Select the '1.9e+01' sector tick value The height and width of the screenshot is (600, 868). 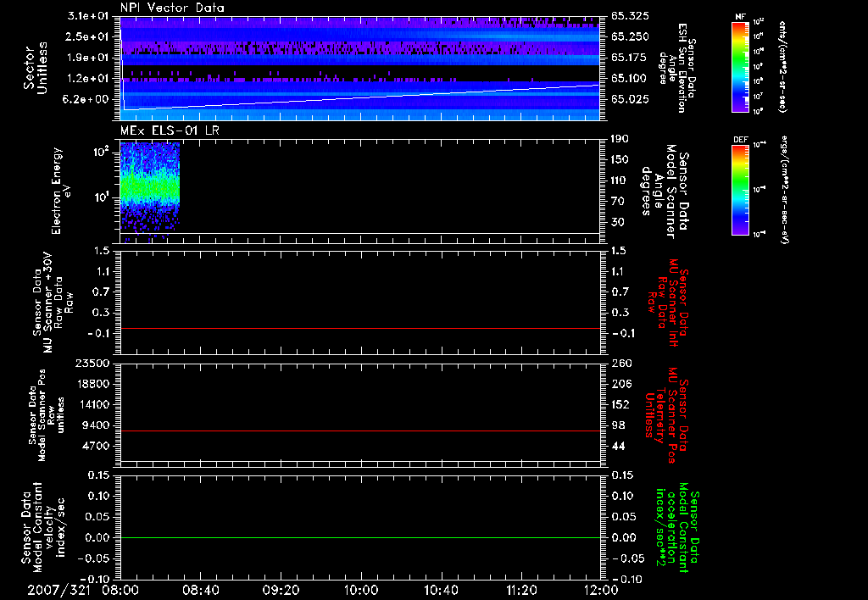pyautogui.click(x=87, y=58)
